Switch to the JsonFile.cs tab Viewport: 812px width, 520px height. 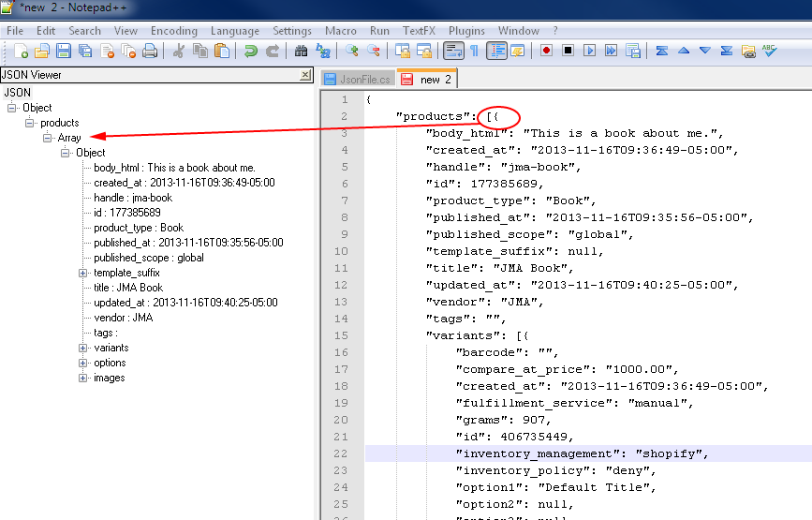pyautogui.click(x=359, y=80)
